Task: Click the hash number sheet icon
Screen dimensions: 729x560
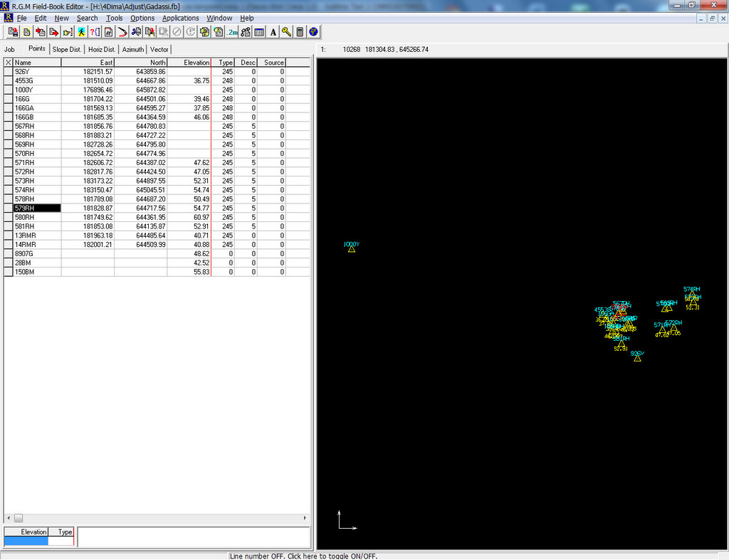Action: click(x=108, y=32)
